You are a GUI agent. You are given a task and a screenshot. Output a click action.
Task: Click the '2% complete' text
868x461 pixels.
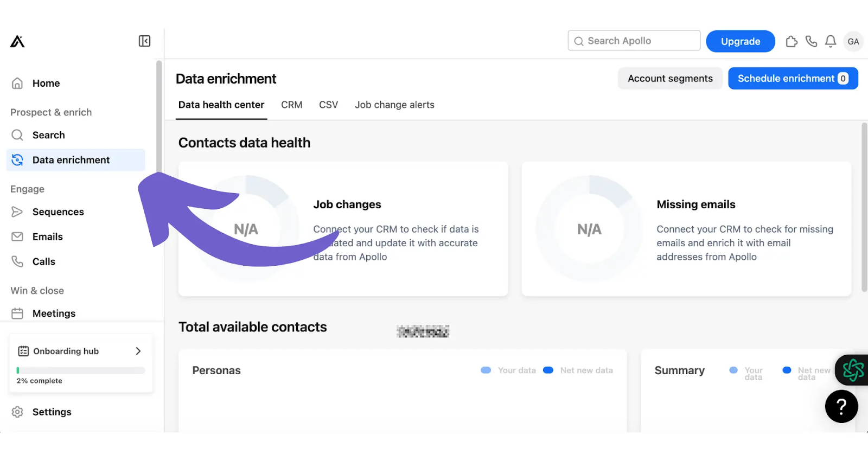(x=40, y=381)
